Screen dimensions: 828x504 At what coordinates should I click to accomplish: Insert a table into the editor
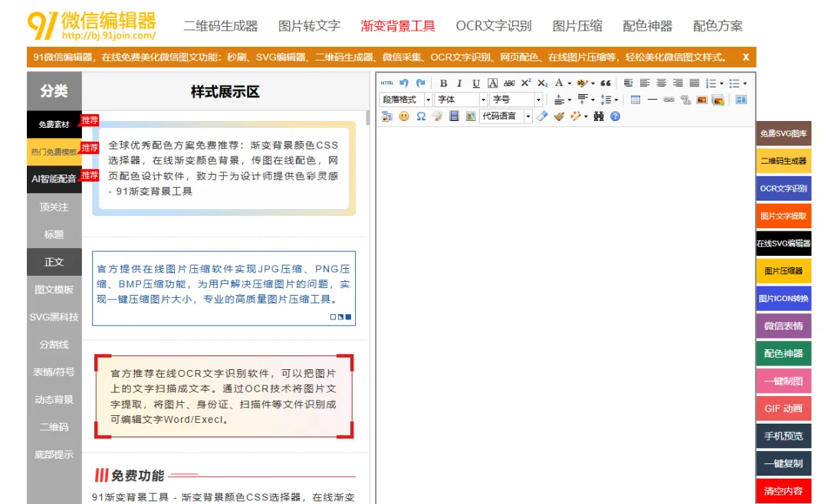[x=635, y=100]
